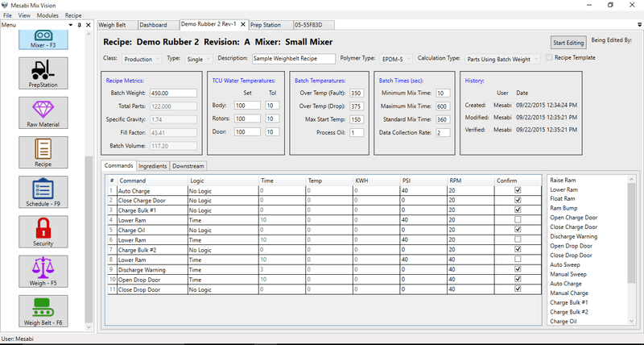This screenshot has width=644, height=345.
Task: Close the Demo Rubber 2 Rev-1 tab
Action: (243, 25)
